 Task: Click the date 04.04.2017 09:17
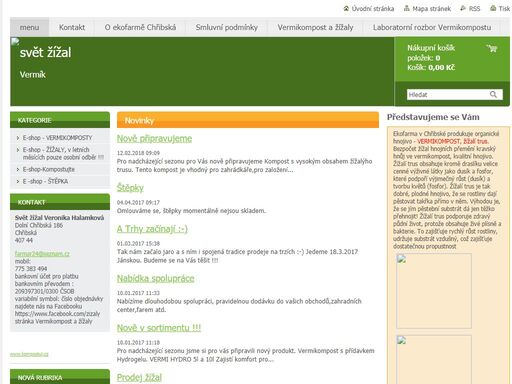point(138,202)
